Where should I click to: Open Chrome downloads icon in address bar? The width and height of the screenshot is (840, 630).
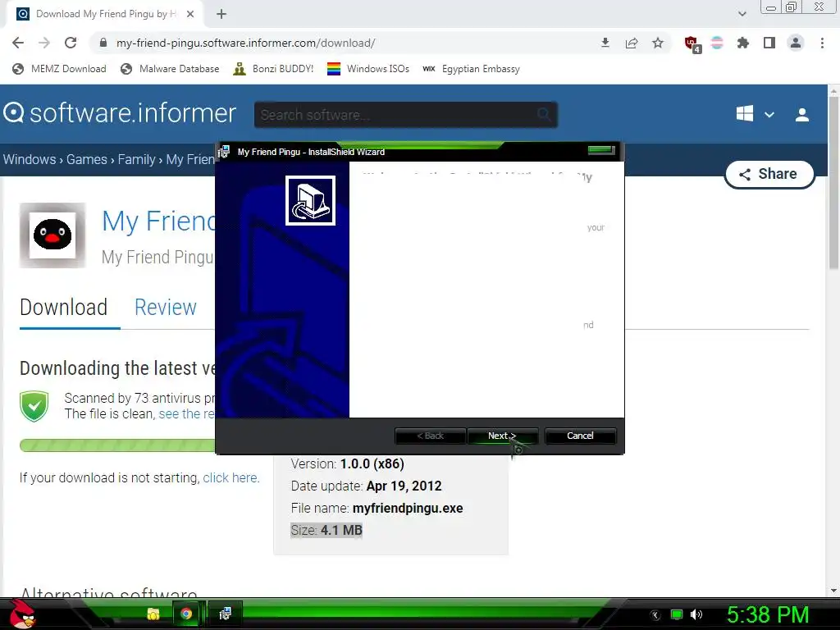click(605, 43)
